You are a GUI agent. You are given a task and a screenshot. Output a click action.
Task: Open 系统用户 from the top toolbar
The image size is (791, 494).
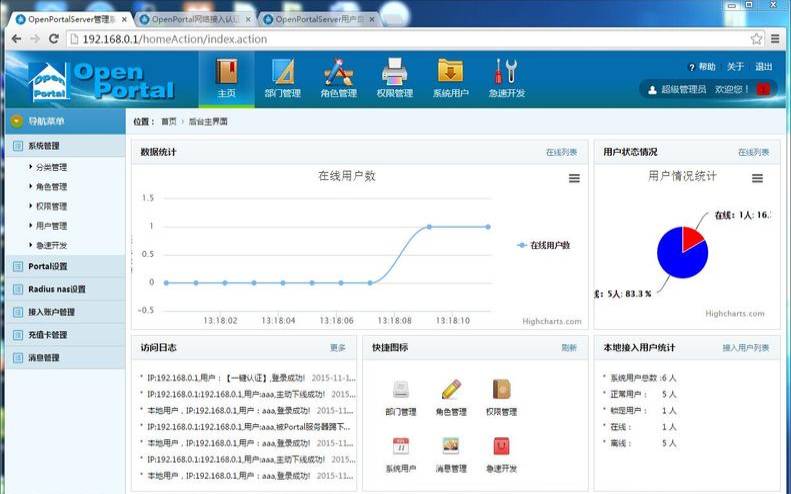(x=450, y=78)
